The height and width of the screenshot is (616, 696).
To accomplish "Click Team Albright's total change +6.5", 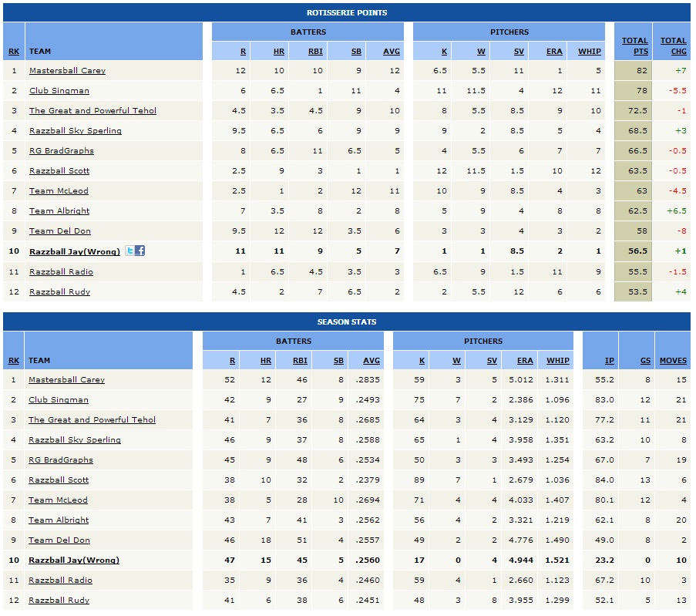I will click(x=677, y=211).
